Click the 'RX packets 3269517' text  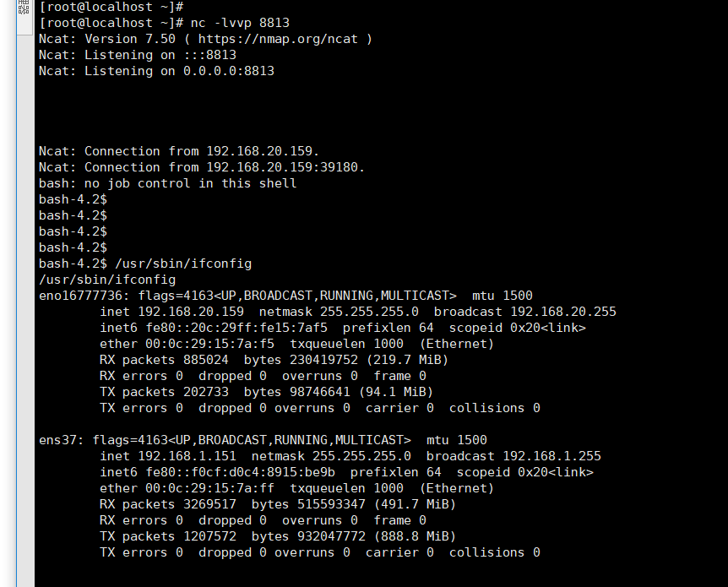tap(167, 504)
